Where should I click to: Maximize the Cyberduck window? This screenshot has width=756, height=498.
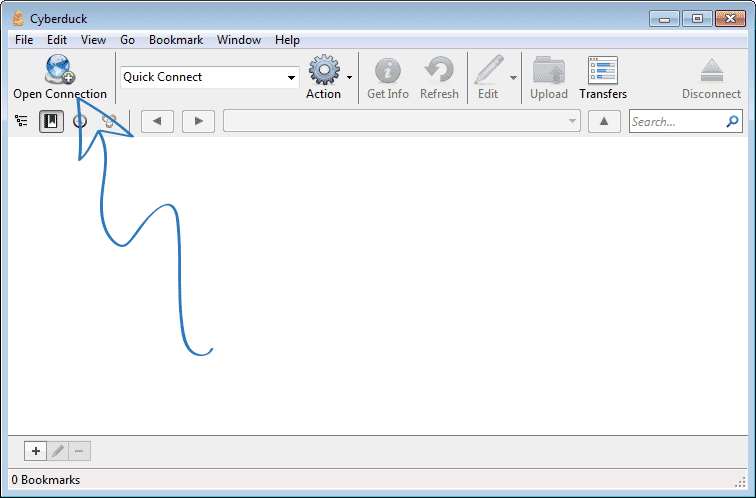(697, 19)
